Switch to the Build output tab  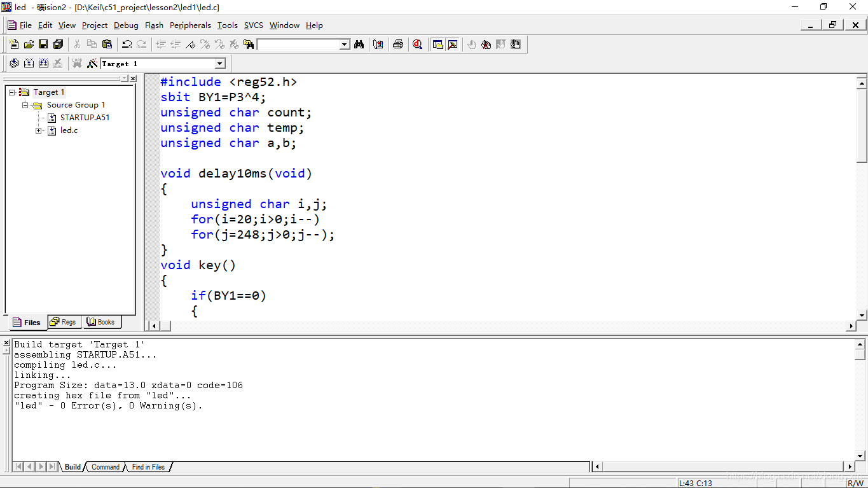72,467
